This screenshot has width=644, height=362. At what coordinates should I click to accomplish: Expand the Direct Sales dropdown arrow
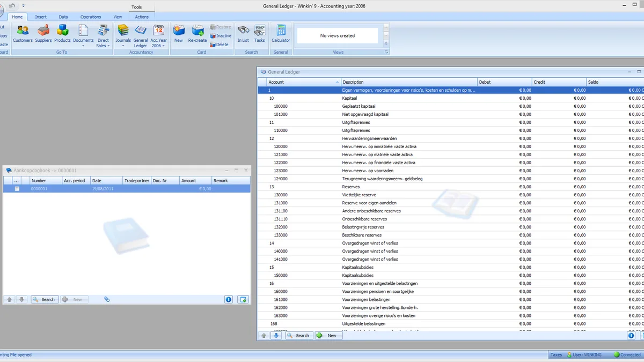pos(109,46)
